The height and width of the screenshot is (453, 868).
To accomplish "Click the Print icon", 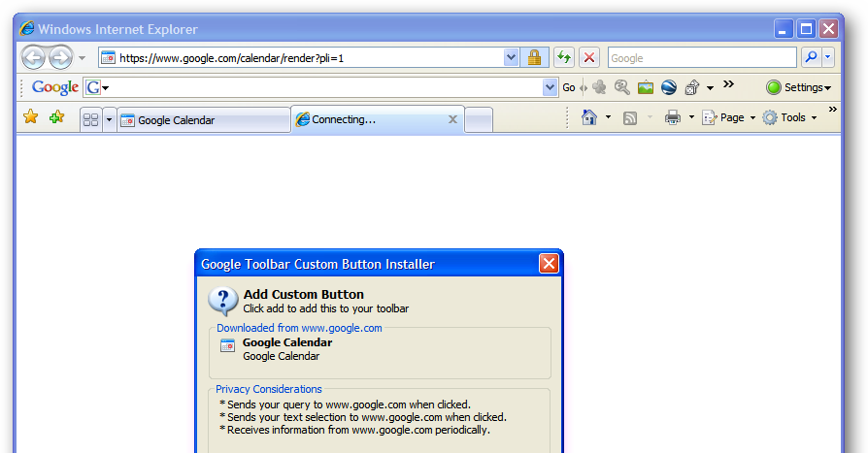I will (673, 117).
